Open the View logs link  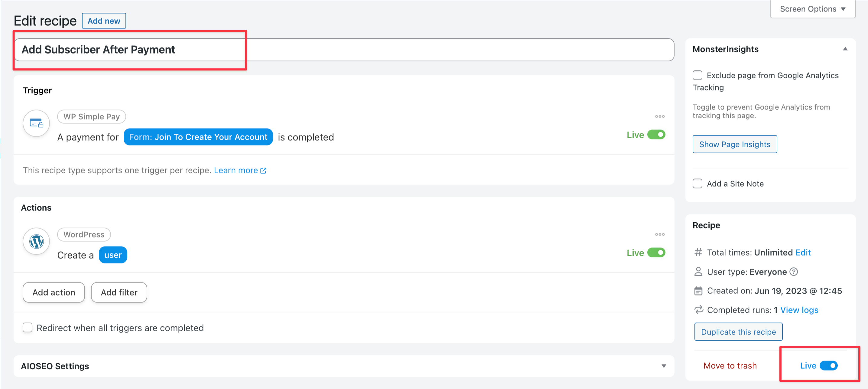[x=799, y=310]
